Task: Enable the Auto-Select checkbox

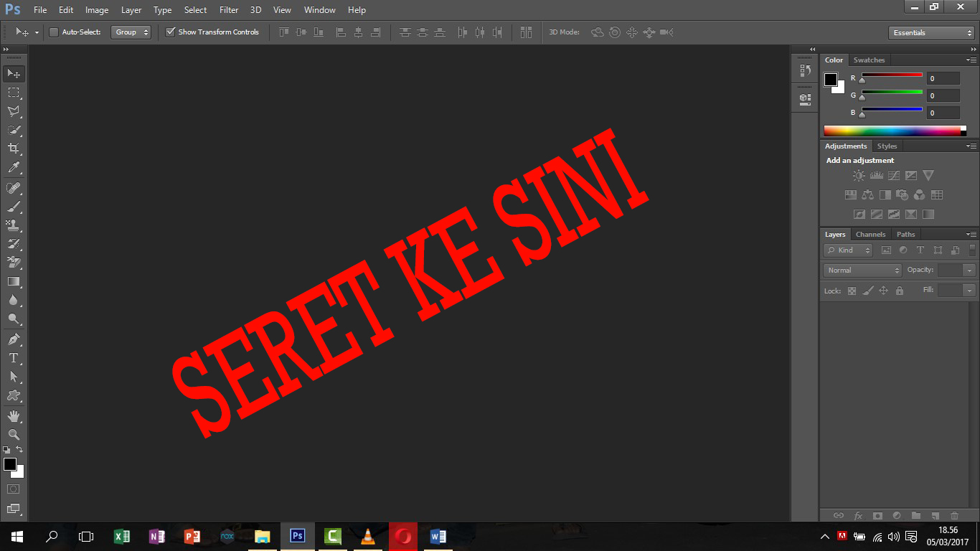Action: (54, 32)
